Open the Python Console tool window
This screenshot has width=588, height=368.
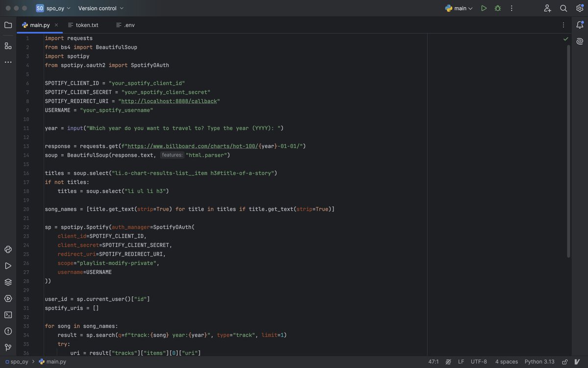coord(8,249)
